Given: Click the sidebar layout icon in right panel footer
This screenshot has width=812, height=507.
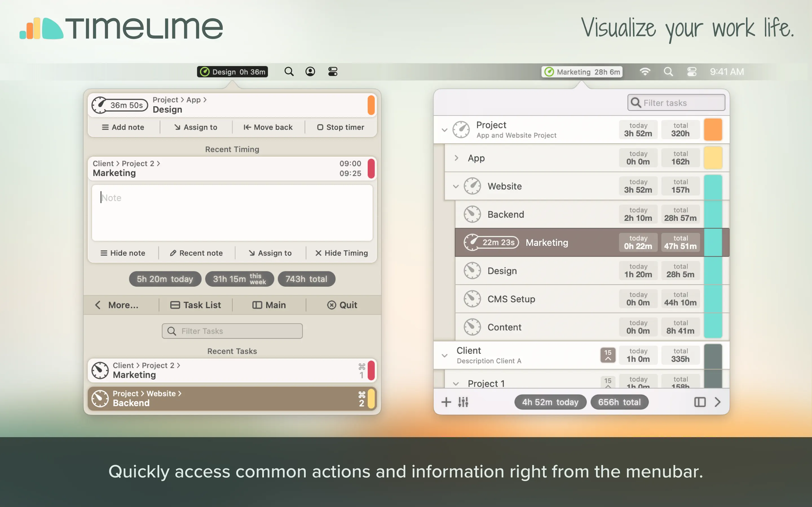Looking at the screenshot, I should [x=700, y=402].
